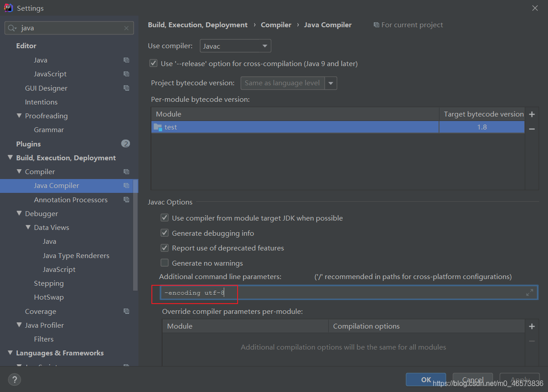Screen dimensions: 548x392
Task: Click the 1.8 bytecode version cell
Action: 482,127
